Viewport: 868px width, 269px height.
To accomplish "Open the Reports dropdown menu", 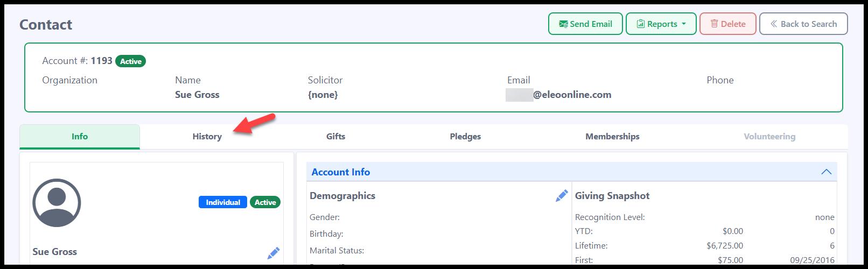I will (x=661, y=24).
